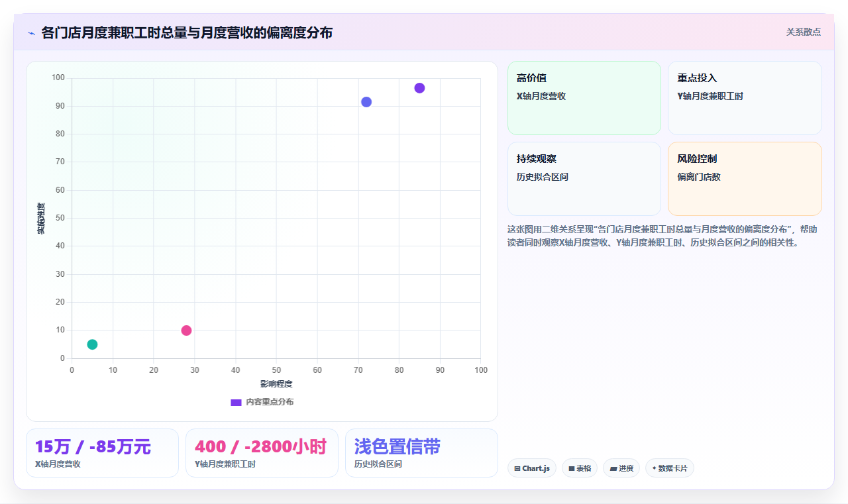Click the 表格 tag chip
The width and height of the screenshot is (848, 504).
580,468
